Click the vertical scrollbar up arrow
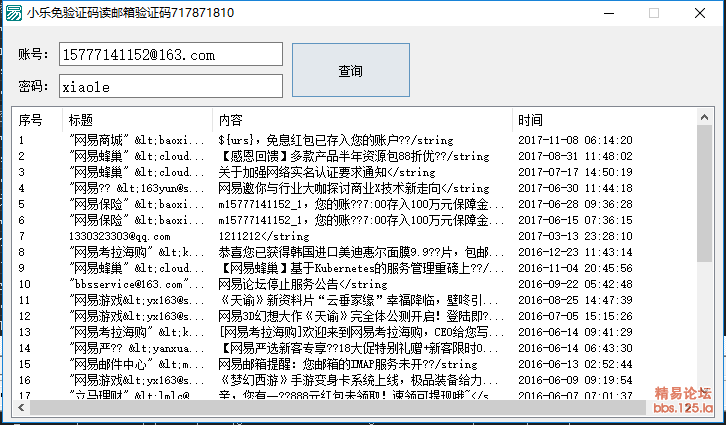The width and height of the screenshot is (726, 425). tap(706, 117)
